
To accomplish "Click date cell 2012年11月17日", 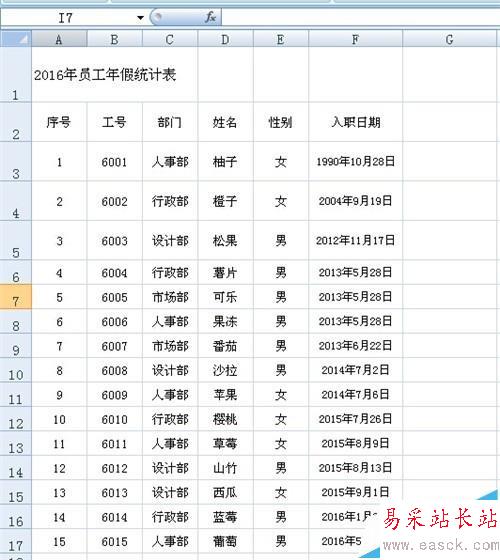I will [355, 240].
